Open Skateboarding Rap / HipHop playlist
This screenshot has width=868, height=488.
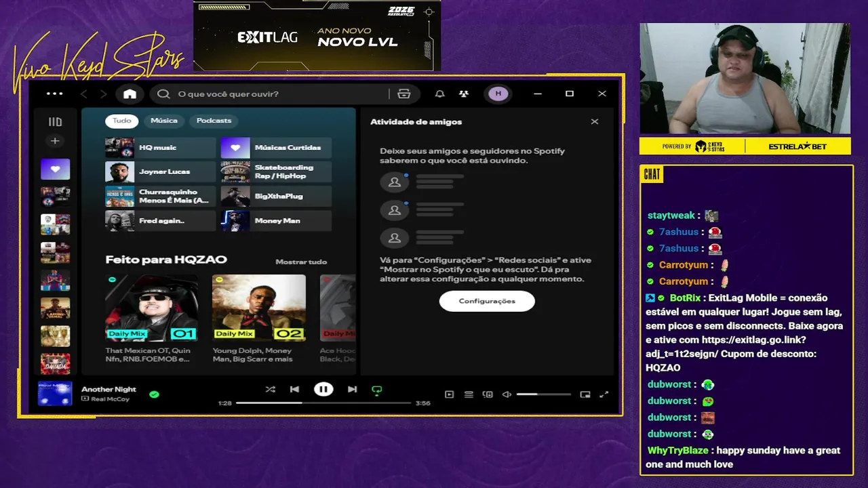point(276,172)
